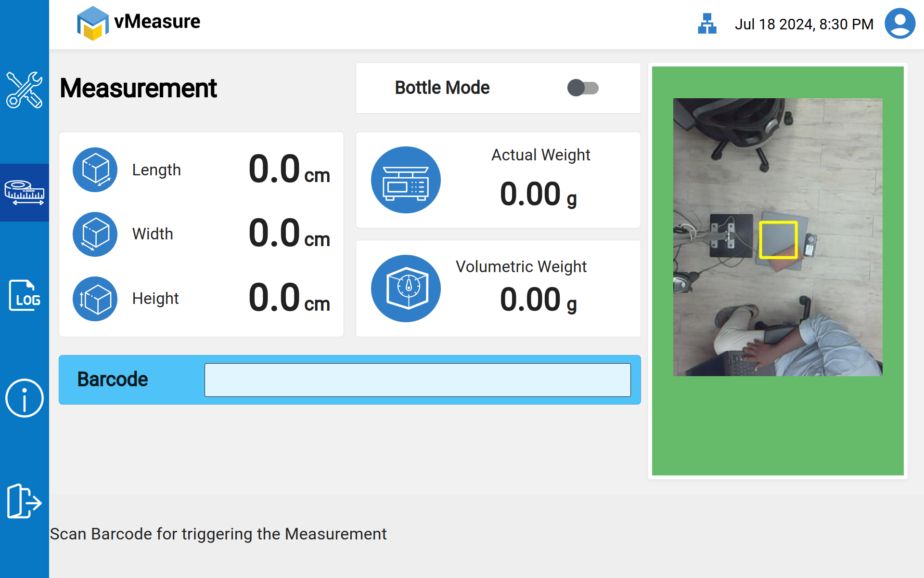Viewport: 924px width, 578px height.
Task: Click the date and time display
Action: pos(804,24)
